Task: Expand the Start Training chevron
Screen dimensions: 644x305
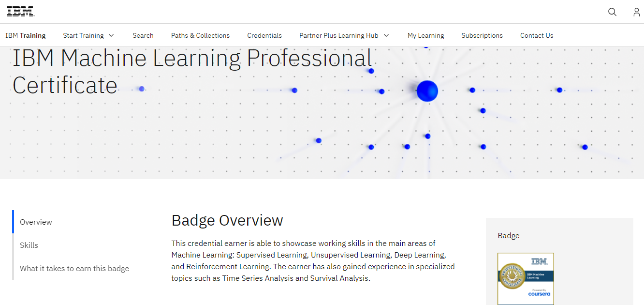Action: [x=111, y=35]
